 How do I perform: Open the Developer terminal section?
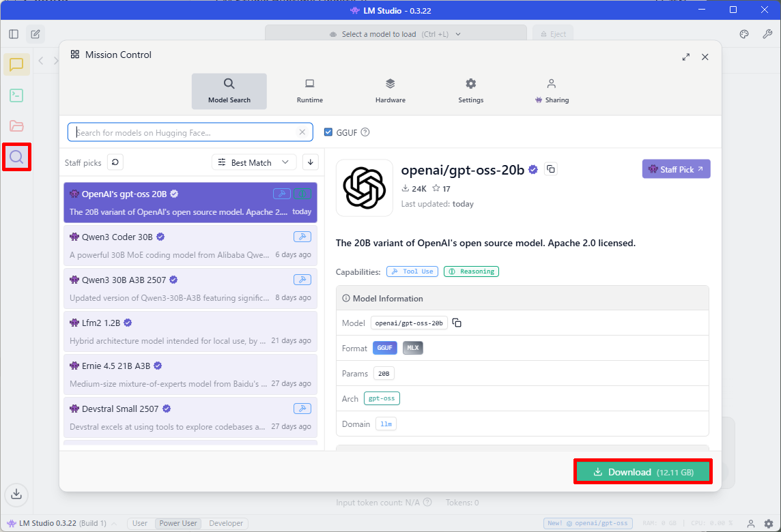pyautogui.click(x=16, y=95)
